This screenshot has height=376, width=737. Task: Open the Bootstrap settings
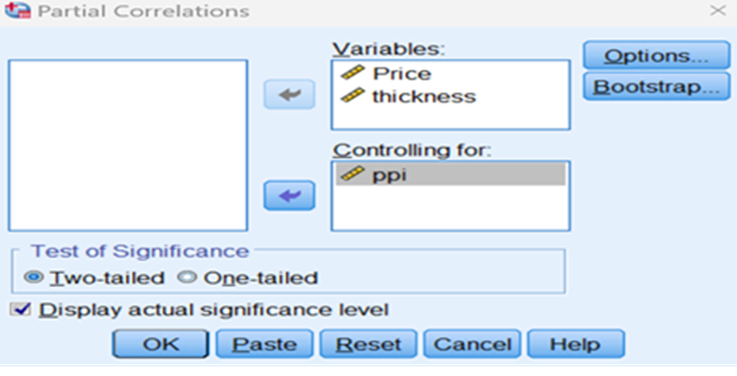(656, 86)
